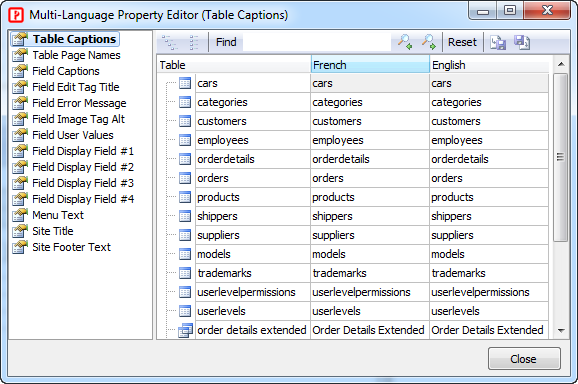Click the English column header
Screen dimensions: 578x384
click(x=489, y=65)
